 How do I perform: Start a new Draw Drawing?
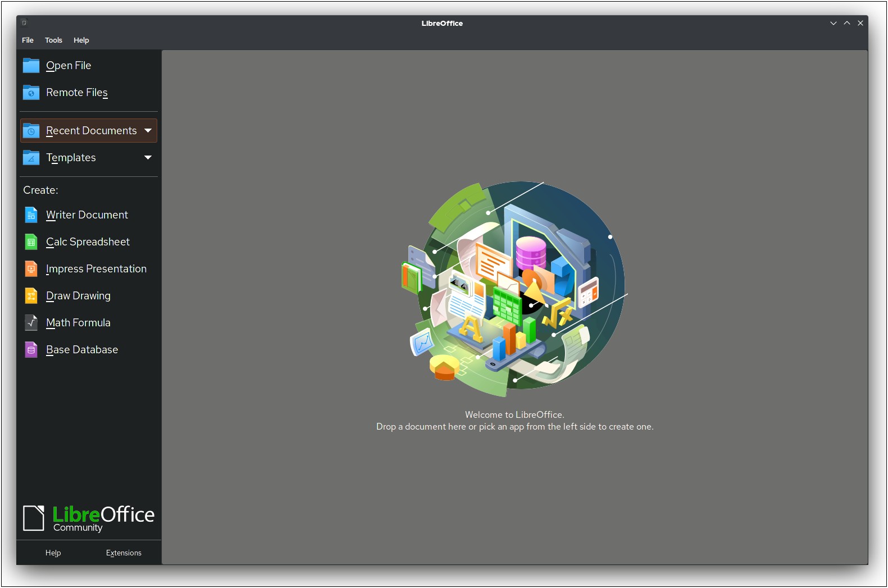(x=89, y=296)
